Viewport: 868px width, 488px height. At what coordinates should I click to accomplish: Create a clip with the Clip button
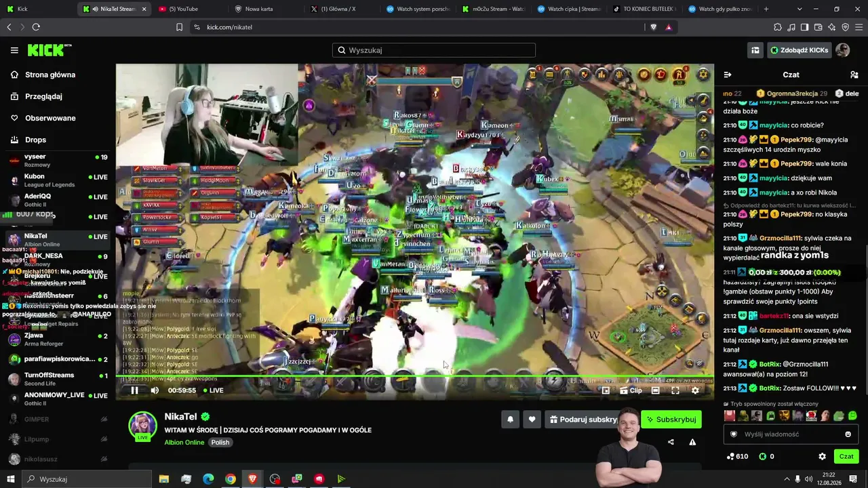631,390
